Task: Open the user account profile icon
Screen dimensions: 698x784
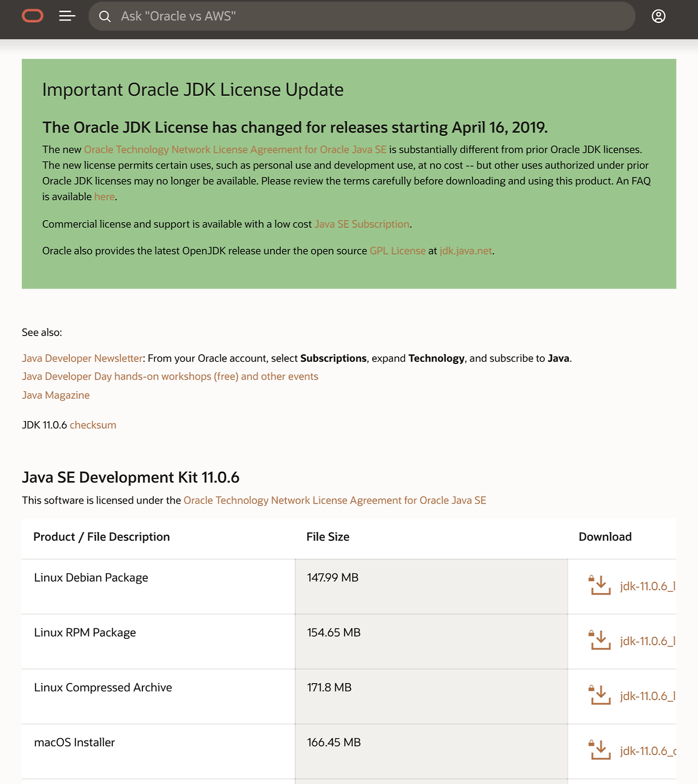Action: point(659,16)
